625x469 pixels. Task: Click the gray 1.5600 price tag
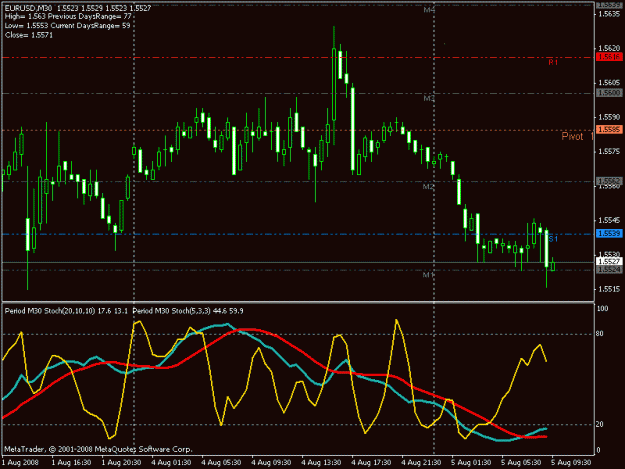coord(609,92)
